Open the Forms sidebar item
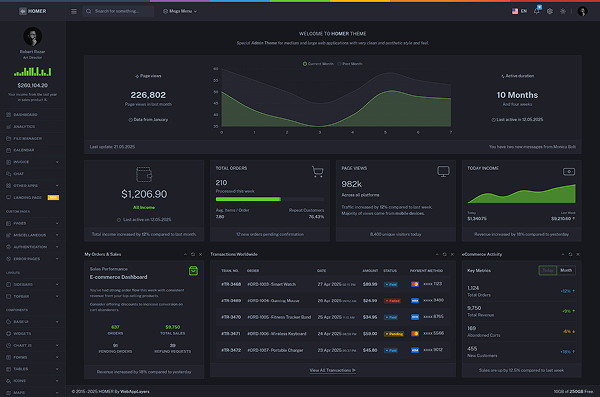Viewport: 600px width, 397px height. click(33, 357)
